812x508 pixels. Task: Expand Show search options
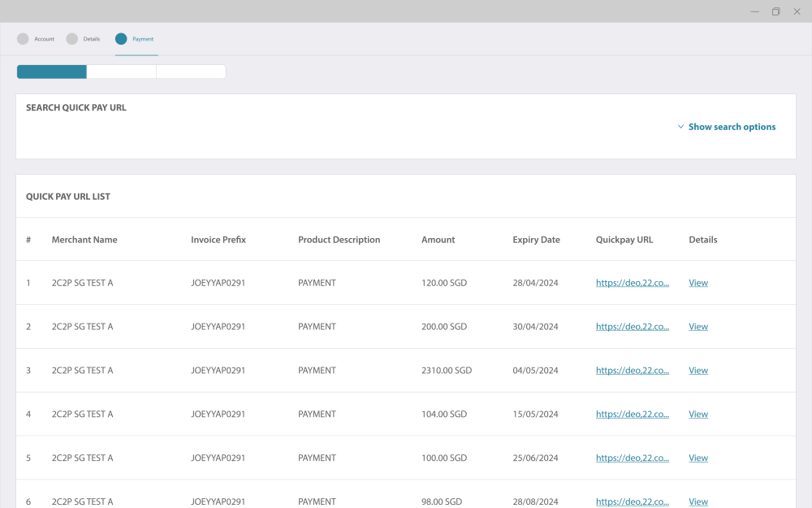(727, 127)
